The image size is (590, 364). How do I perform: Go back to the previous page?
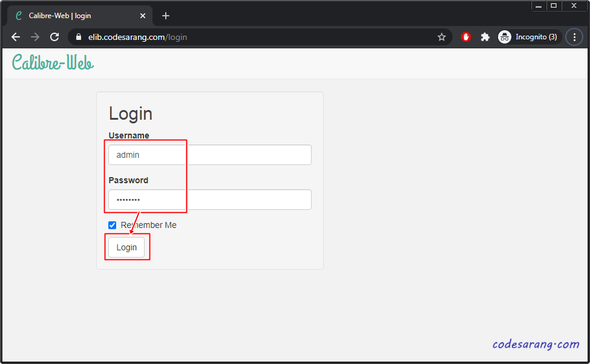tap(16, 37)
